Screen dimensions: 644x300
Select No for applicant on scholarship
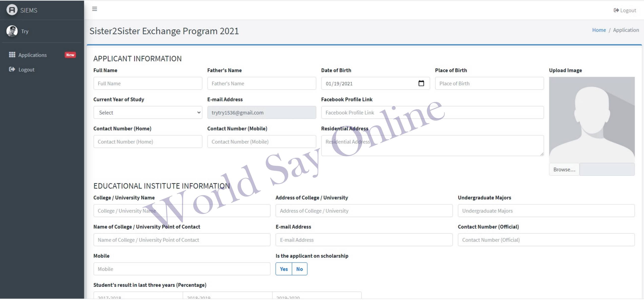click(299, 269)
